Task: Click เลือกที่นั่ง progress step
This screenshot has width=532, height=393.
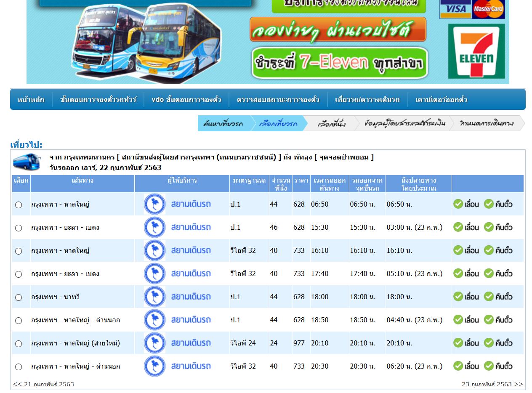Action: coord(332,124)
